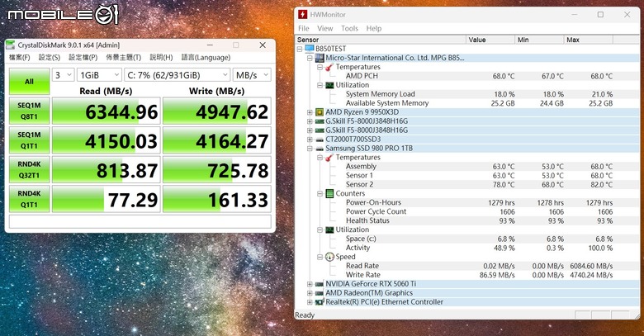
Task: Open the drive selector C: 7% dropdown
Action: [x=177, y=75]
